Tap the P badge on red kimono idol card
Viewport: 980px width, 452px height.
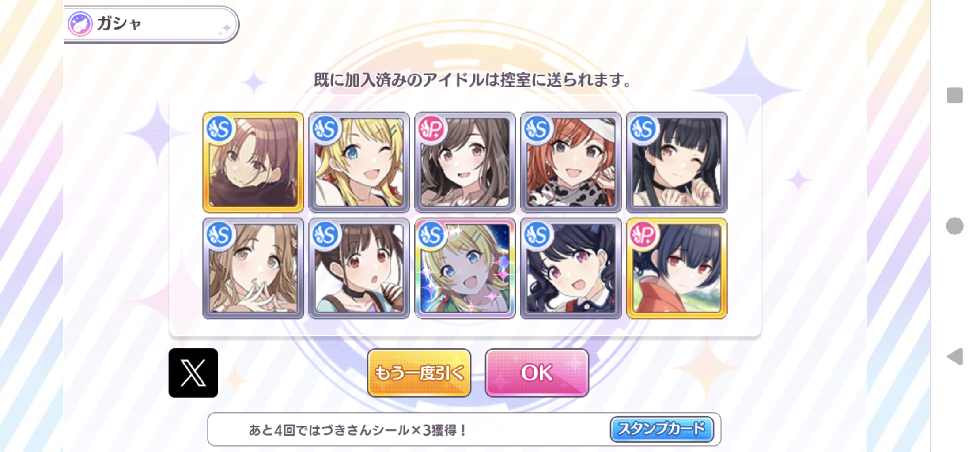pos(643,234)
